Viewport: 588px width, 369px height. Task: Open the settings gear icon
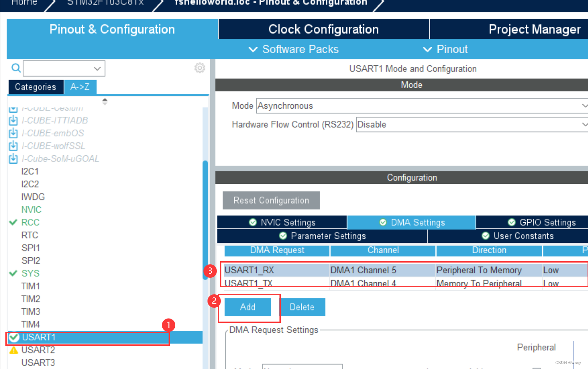[x=199, y=68]
